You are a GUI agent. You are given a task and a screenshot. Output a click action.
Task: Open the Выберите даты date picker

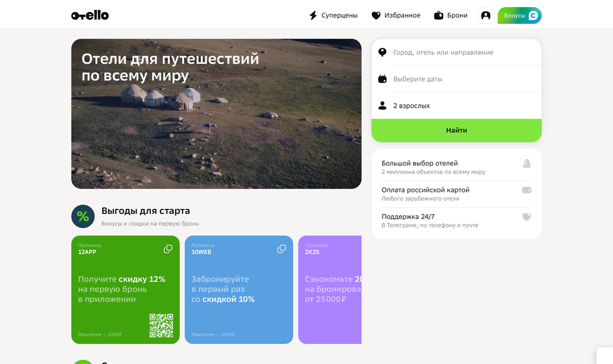(457, 79)
